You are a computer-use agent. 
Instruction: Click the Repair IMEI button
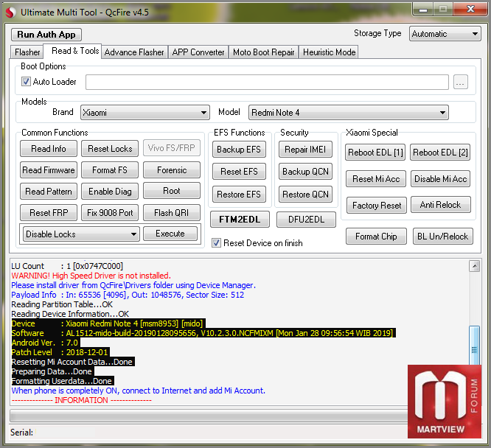(x=305, y=150)
